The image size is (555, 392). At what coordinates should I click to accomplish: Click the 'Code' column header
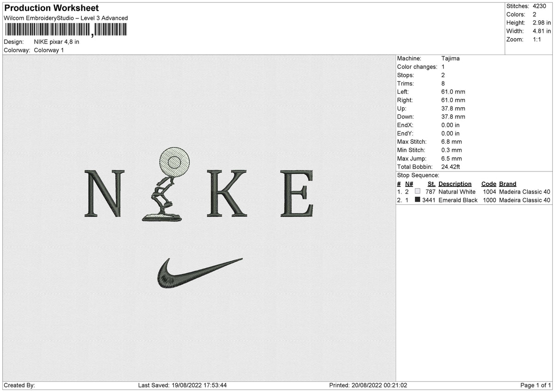[x=488, y=184]
